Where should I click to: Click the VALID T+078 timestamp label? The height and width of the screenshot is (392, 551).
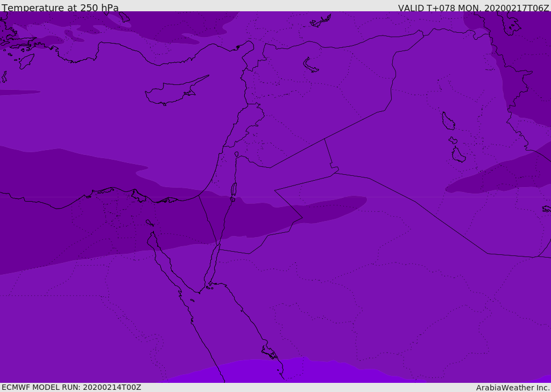click(474, 8)
